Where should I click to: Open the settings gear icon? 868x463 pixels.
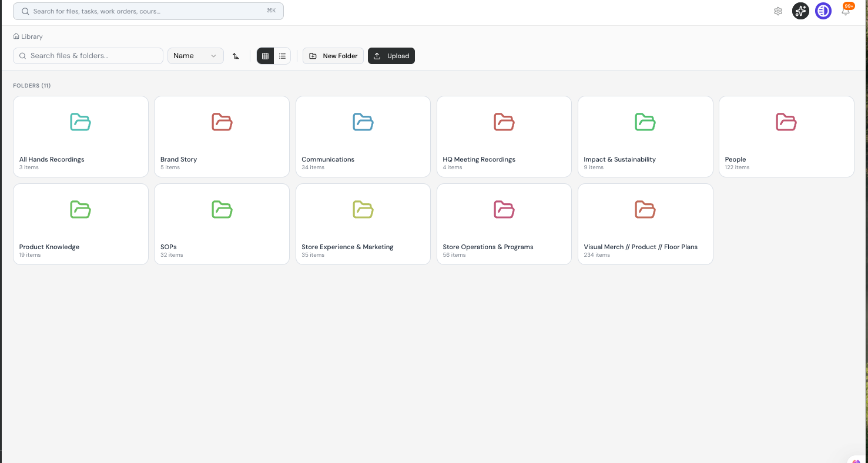pos(778,11)
